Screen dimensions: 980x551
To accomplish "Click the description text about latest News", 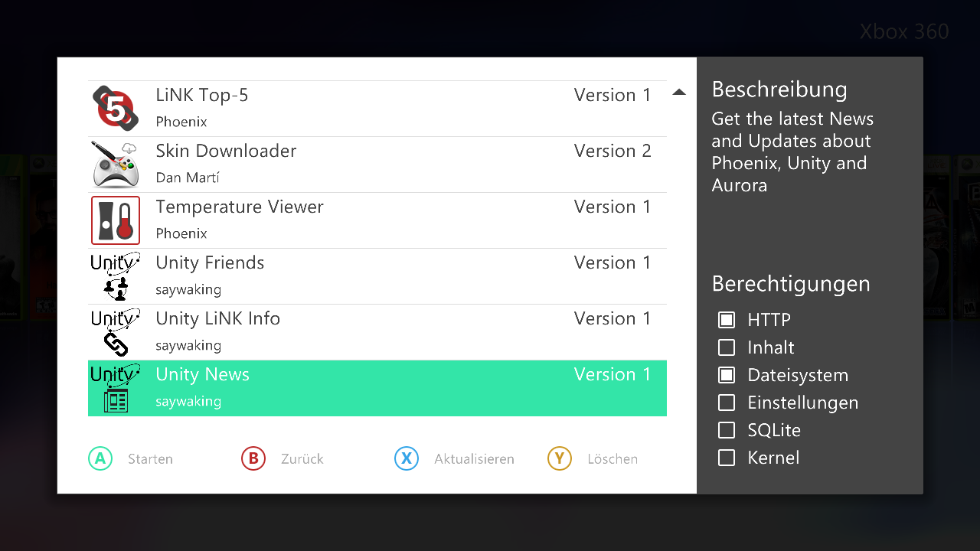I will coord(792,152).
